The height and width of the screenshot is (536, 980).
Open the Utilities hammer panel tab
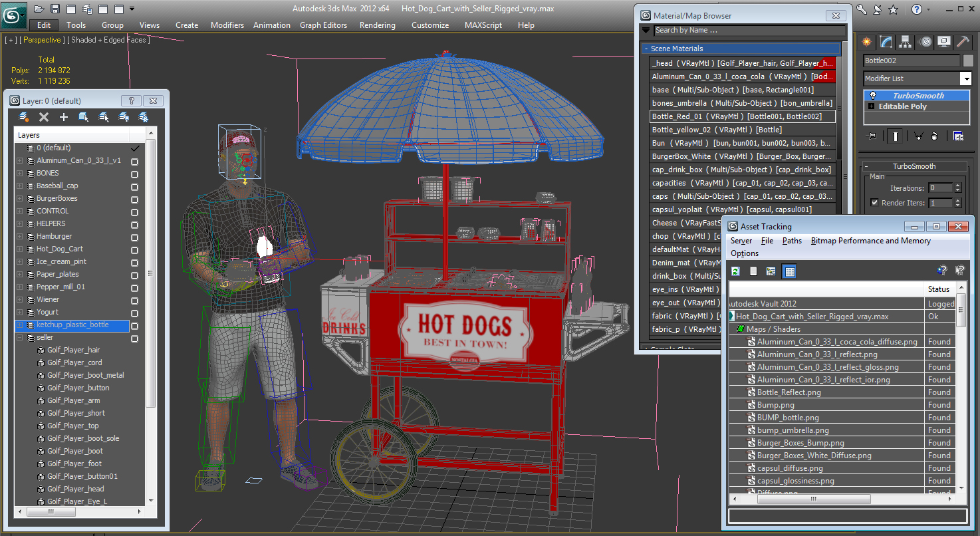coord(963,42)
